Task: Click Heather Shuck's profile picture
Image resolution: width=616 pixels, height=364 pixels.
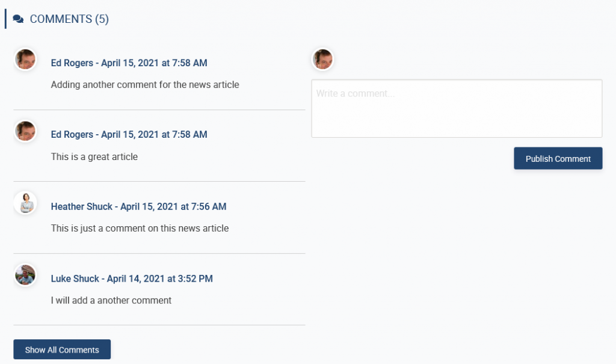Action: tap(25, 203)
